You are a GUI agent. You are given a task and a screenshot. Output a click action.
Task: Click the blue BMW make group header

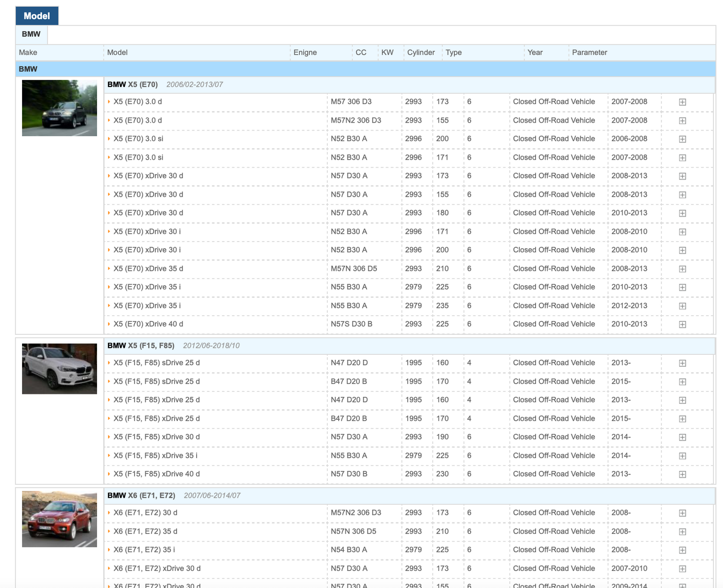(365, 69)
